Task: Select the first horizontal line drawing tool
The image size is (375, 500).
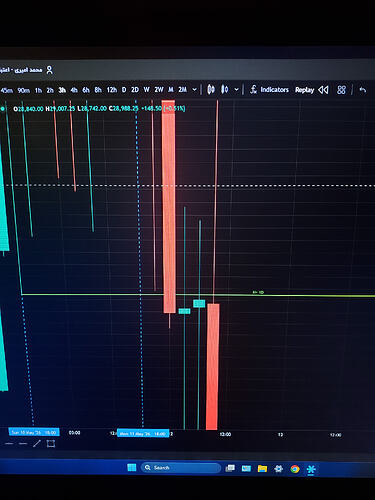Action: coord(9,444)
